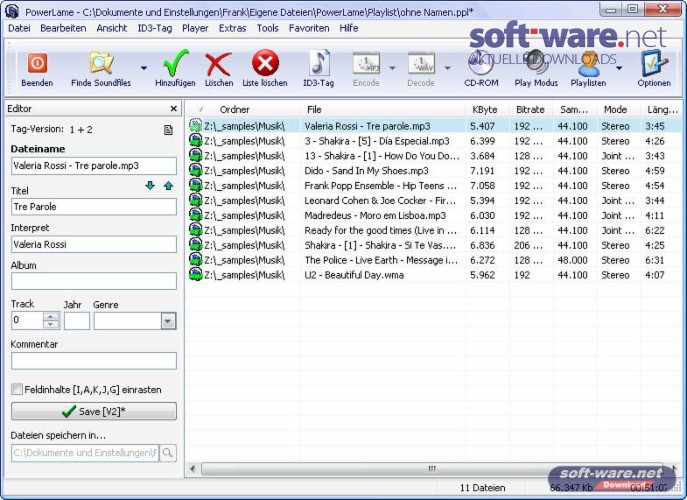The height and width of the screenshot is (500, 687).
Task: Open the Hilfe menu
Action: (349, 28)
